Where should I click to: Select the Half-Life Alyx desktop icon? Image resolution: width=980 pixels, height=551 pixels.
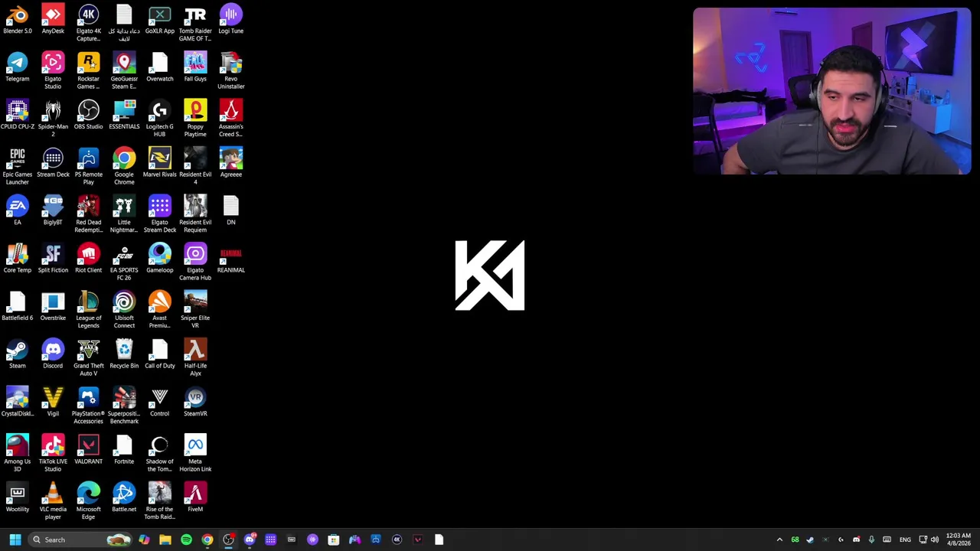(x=195, y=358)
